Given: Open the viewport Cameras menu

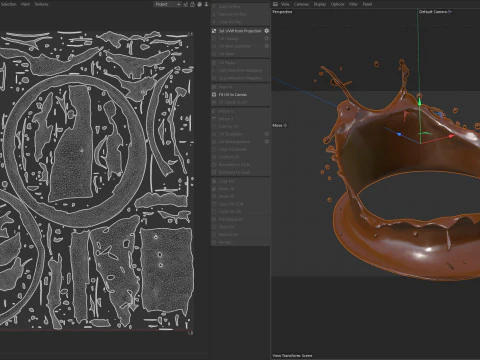Looking at the screenshot, I should [x=301, y=4].
